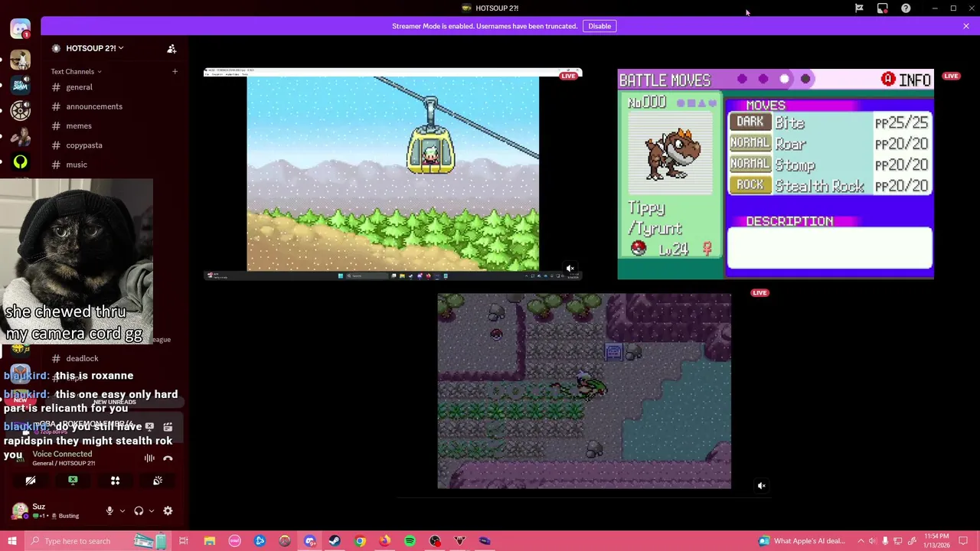Image resolution: width=980 pixels, height=551 pixels.
Task: Add a channel with the plus icon
Action: pyautogui.click(x=175, y=71)
